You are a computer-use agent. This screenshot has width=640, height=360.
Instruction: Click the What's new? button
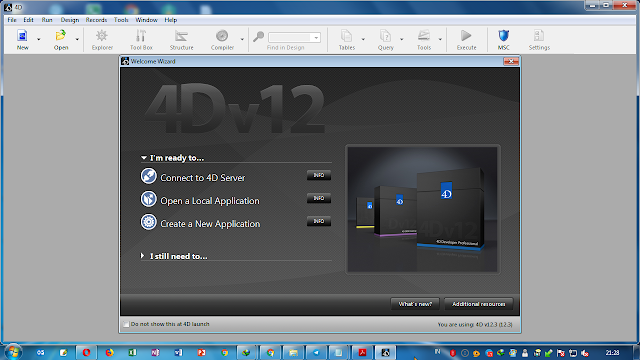415,304
